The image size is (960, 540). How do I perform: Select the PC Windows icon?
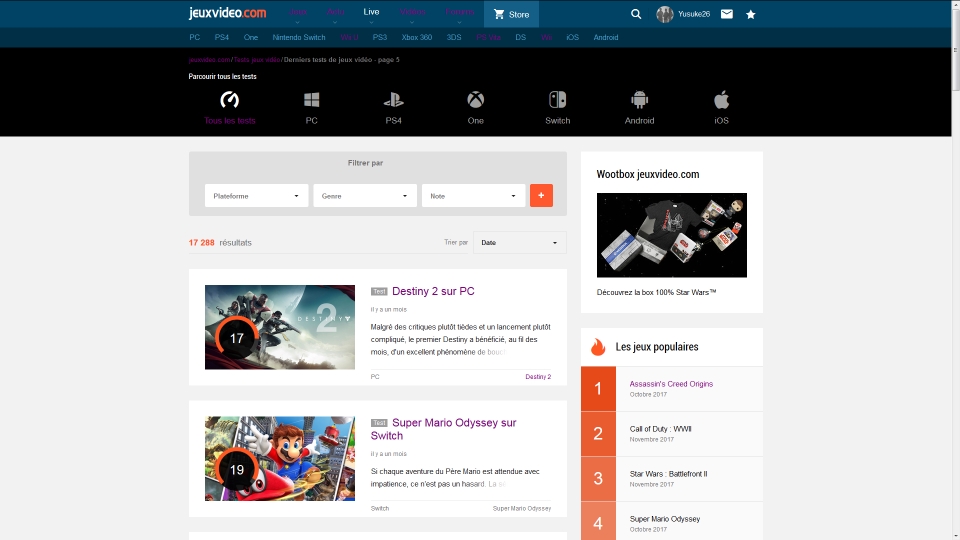[312, 100]
